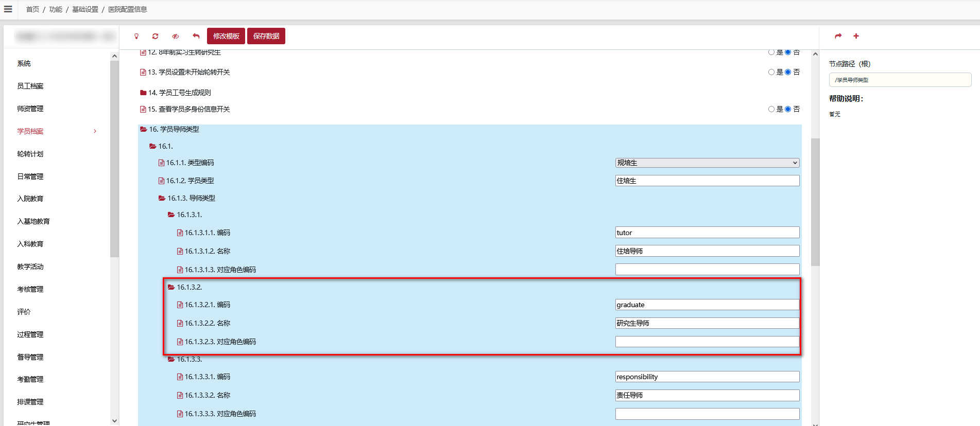Expand the 14. 学员工号生成规则 folder
980x426 pixels.
coord(143,93)
